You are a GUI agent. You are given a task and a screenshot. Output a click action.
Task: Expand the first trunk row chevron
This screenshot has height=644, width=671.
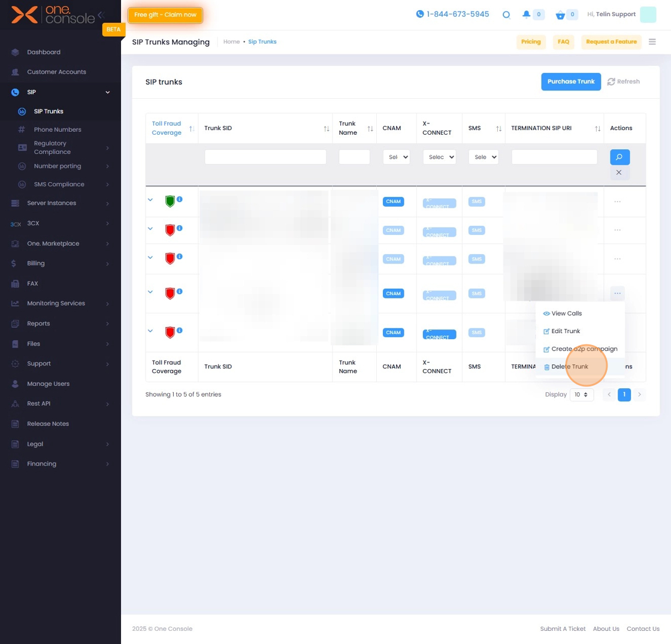point(150,199)
